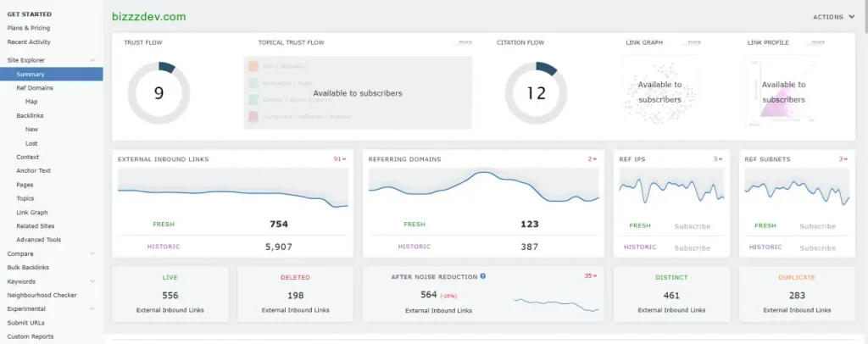
Task: Collapse the Site Explorer sidebar section
Action: point(92,60)
